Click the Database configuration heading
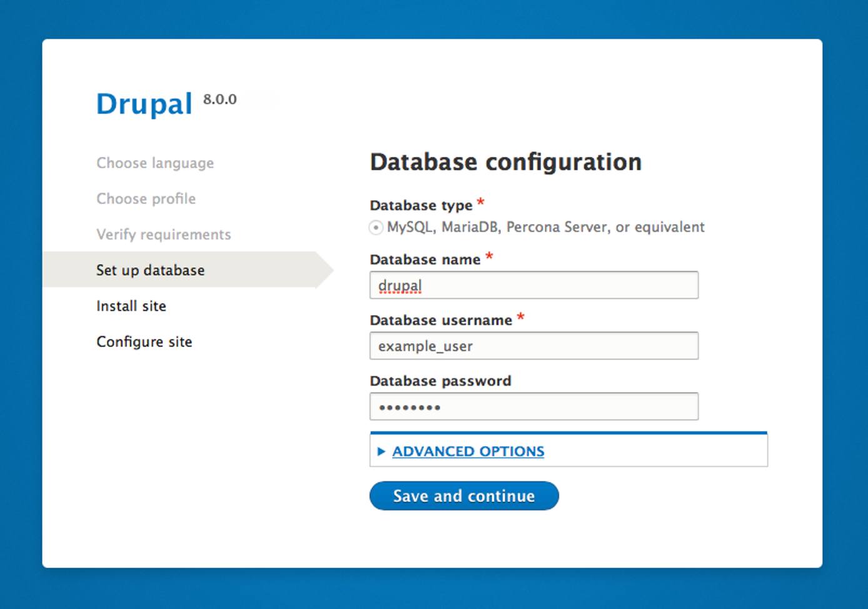The width and height of the screenshot is (868, 609). click(506, 162)
